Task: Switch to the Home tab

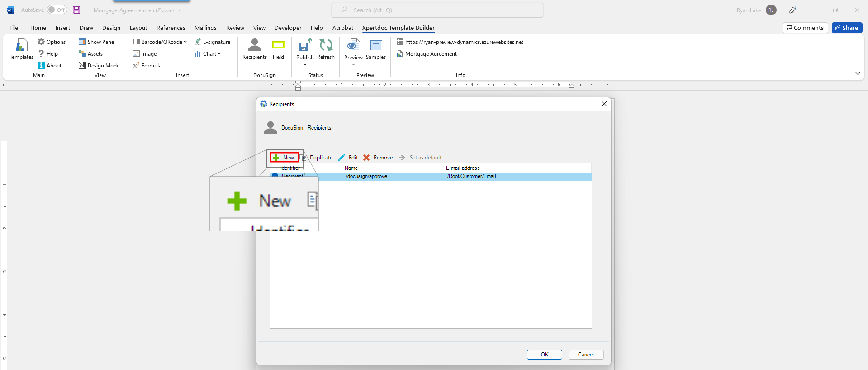Action: [38, 28]
